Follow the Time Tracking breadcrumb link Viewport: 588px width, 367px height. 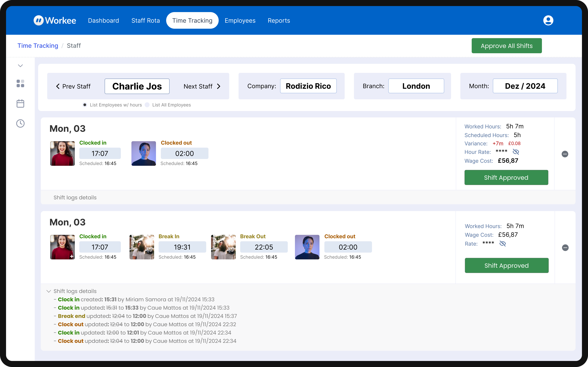[x=38, y=46]
